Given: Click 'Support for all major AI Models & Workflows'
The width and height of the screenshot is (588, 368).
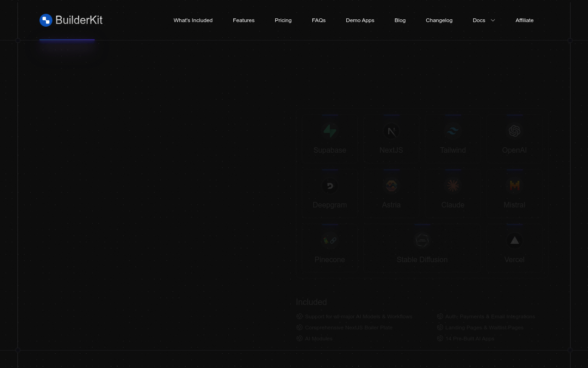Looking at the screenshot, I should tap(359, 316).
